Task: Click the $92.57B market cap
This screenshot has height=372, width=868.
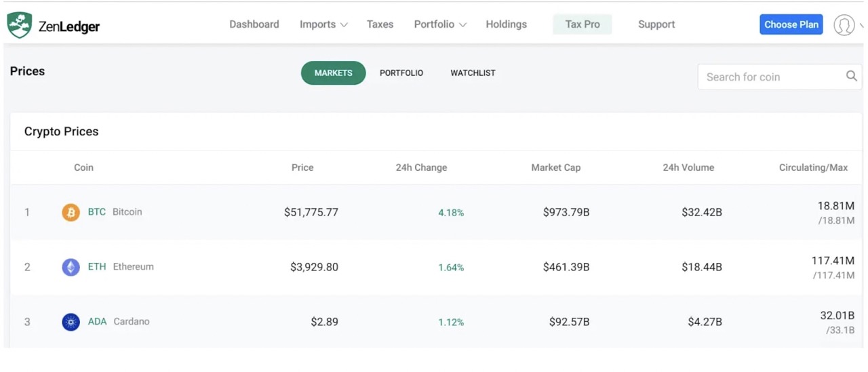Action: (569, 323)
